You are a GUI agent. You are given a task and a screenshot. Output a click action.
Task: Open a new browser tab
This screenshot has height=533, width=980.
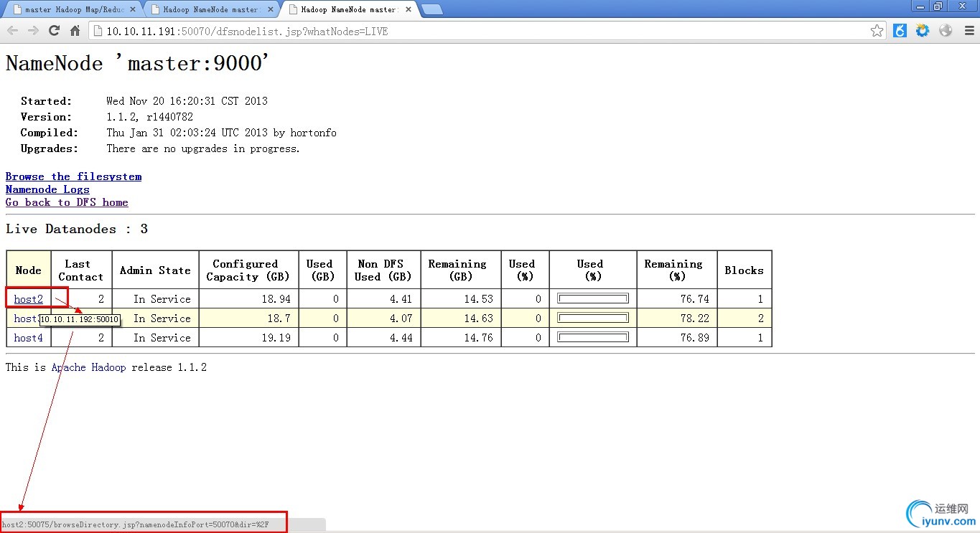coord(431,9)
